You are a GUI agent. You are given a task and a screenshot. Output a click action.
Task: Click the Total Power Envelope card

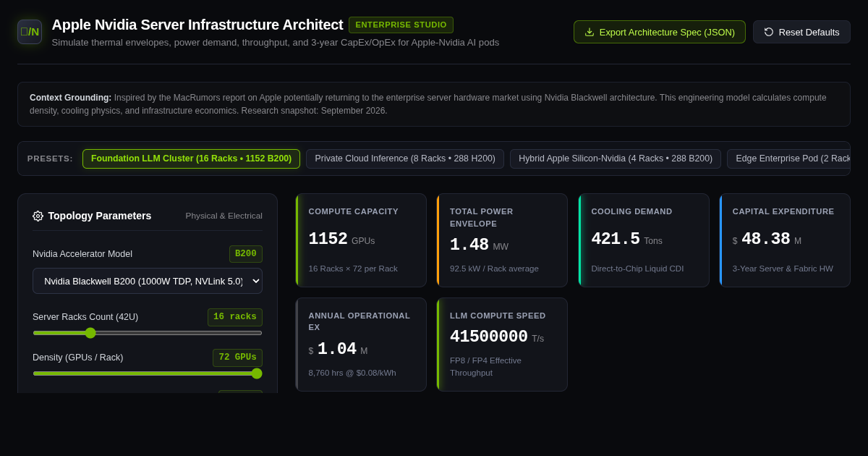tap(502, 240)
